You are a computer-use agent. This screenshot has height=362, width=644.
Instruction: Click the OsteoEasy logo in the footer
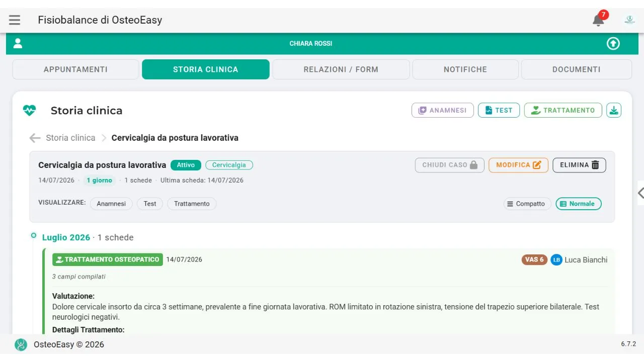pyautogui.click(x=21, y=344)
